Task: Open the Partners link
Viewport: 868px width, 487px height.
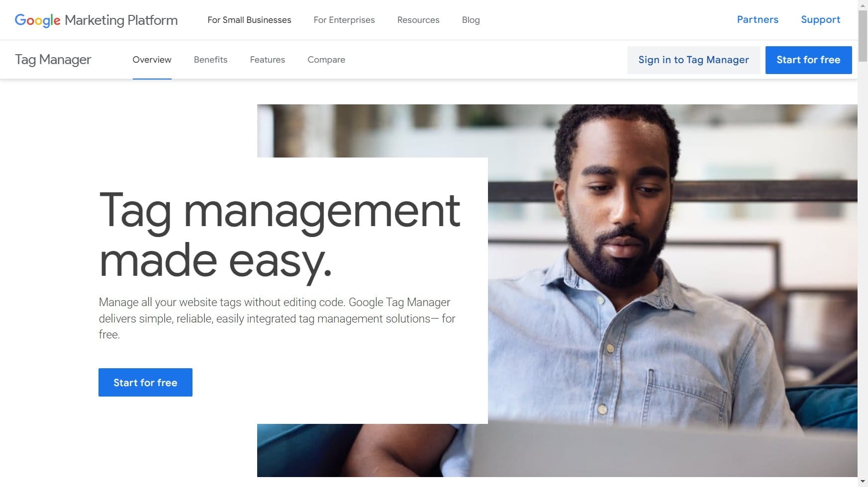Action: coord(758,19)
